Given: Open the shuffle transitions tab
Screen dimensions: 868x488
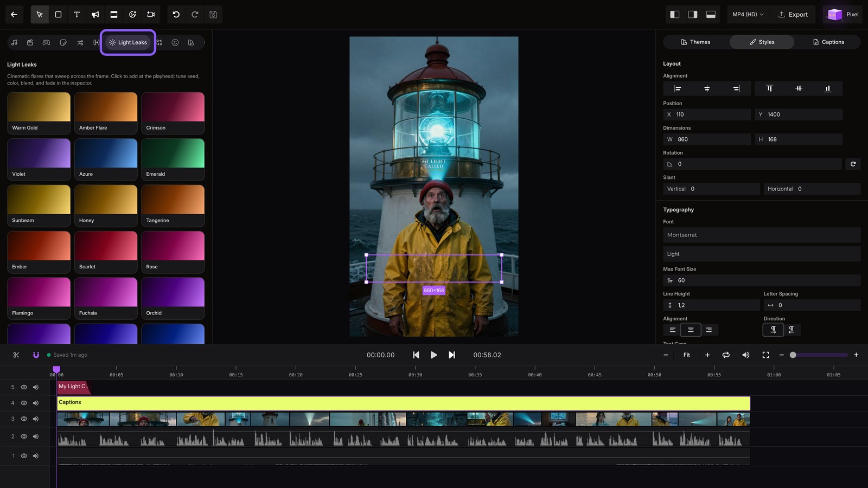Looking at the screenshot, I should pos(80,42).
